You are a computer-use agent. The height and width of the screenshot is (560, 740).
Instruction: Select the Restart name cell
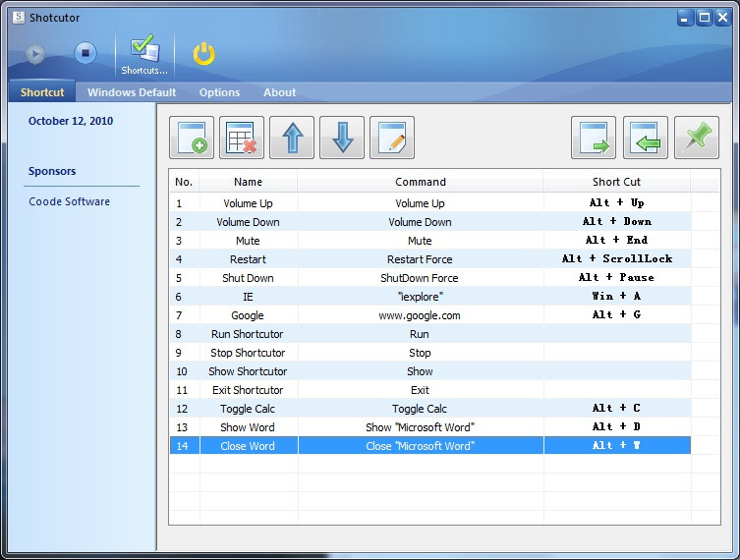[x=249, y=259]
